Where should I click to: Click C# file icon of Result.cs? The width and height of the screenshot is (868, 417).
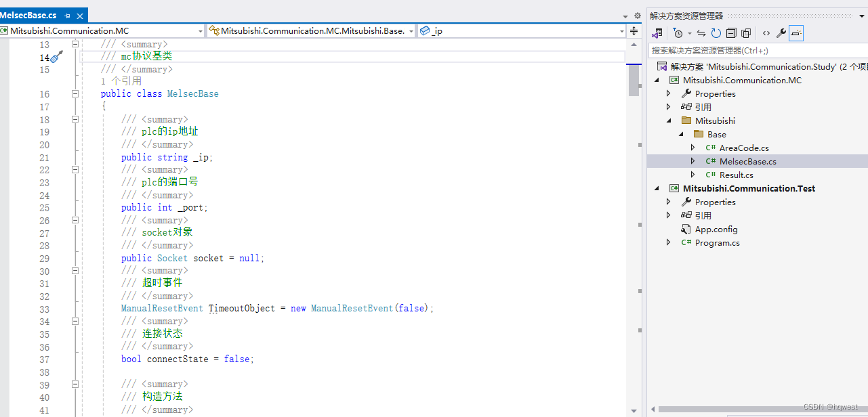click(x=711, y=175)
